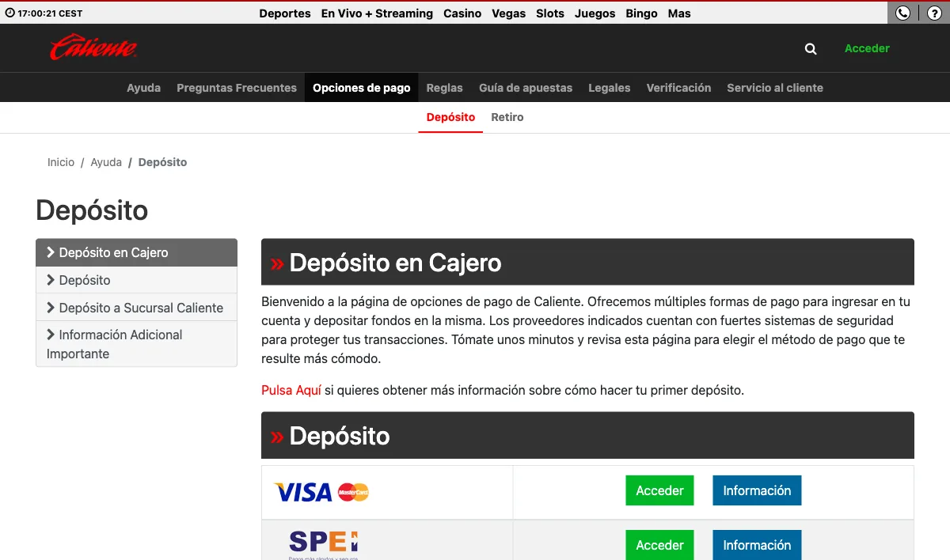
Task: Expand Depósito a Sucursal Caliente item
Action: pyautogui.click(x=136, y=308)
